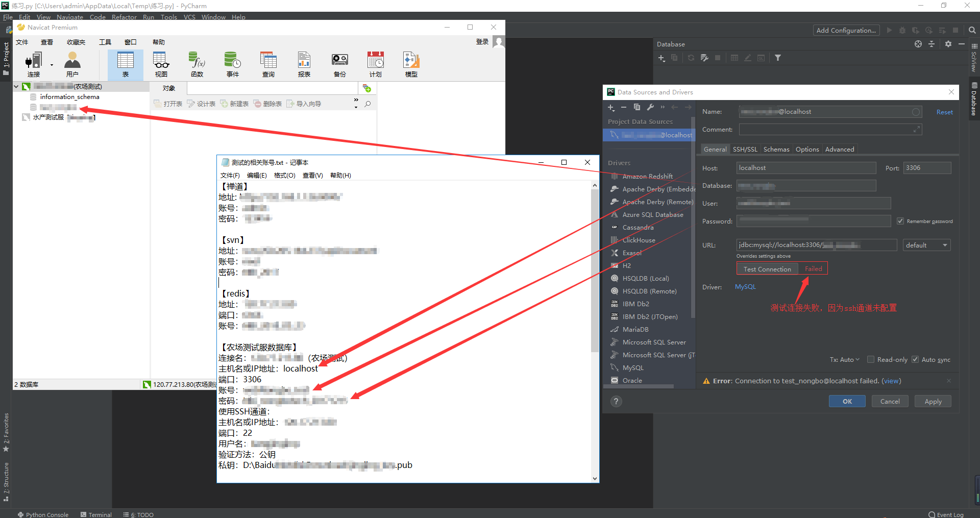The height and width of the screenshot is (518, 980).
Task: Open the Navicat 视图 (view) tool
Action: point(161,64)
